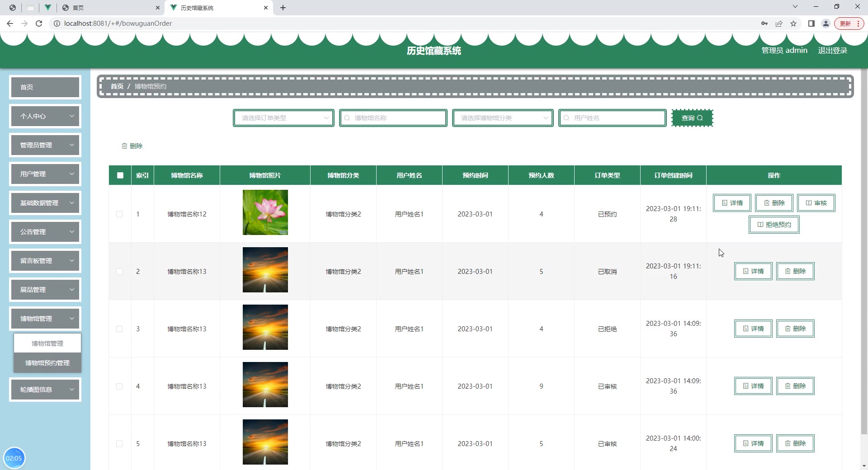This screenshot has width=868, height=470.
Task: Open the browser share page icon
Action: [779, 23]
